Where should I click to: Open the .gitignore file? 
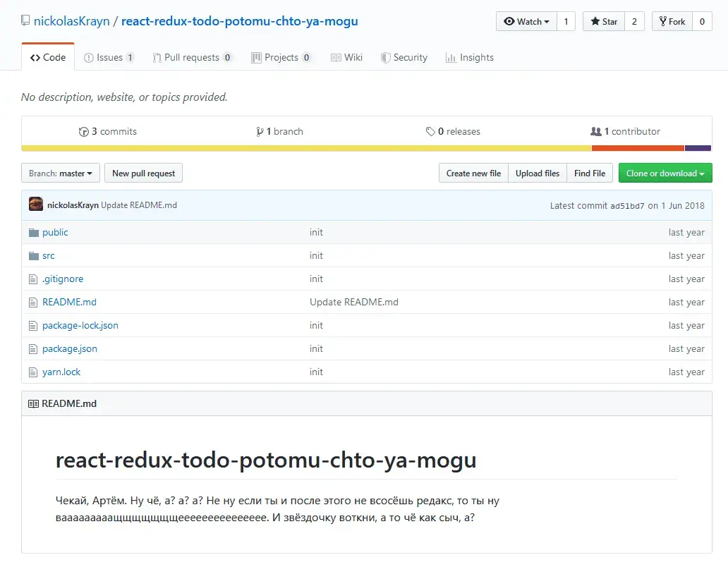[x=63, y=279]
